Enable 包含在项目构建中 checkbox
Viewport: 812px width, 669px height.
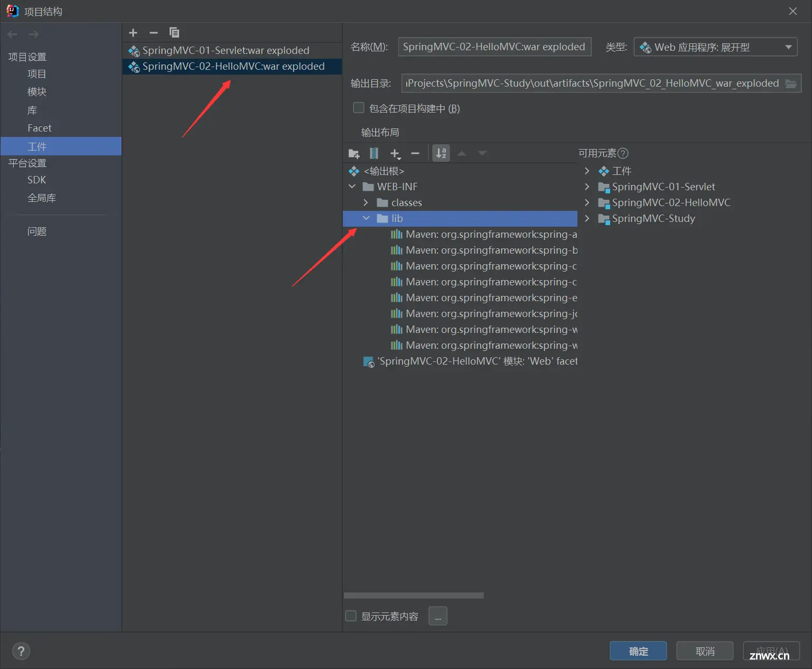coord(359,108)
